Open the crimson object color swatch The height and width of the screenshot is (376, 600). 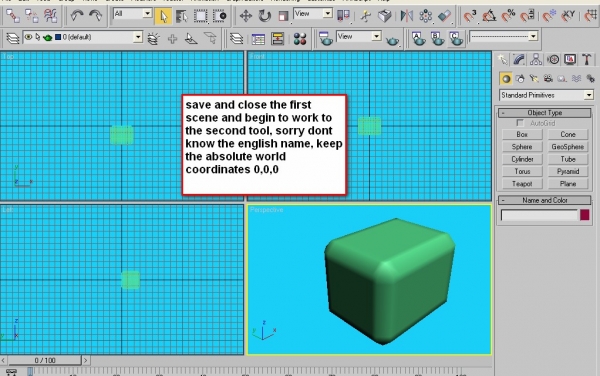tap(584, 215)
